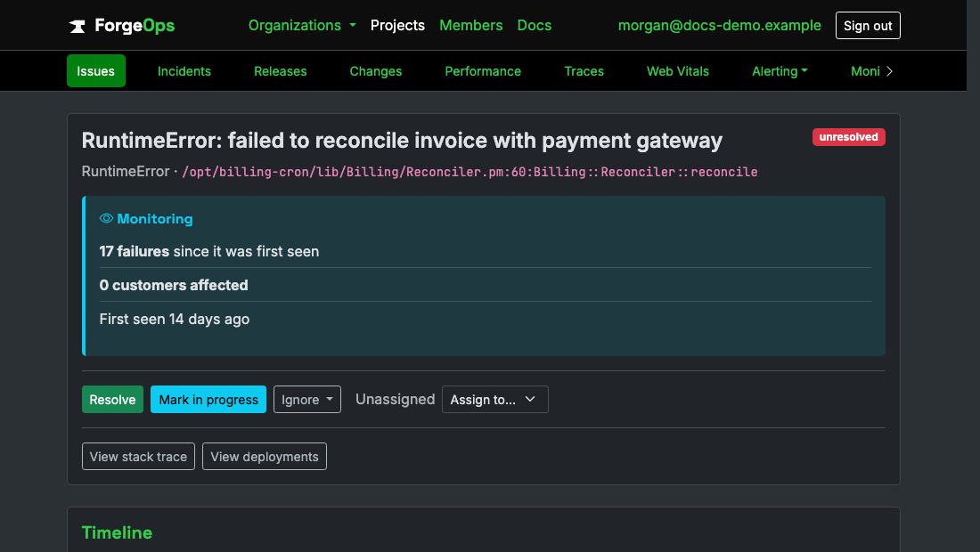Click the Timeline section heading
This screenshot has height=552, width=980.
click(x=117, y=532)
